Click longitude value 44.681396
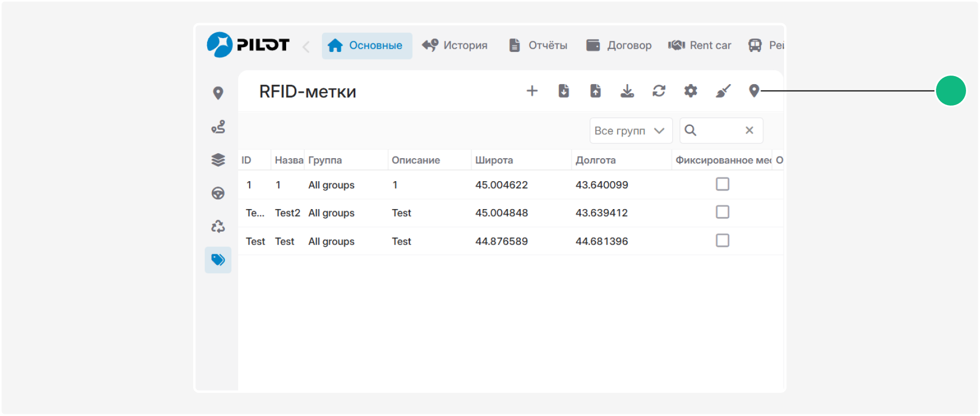 tap(602, 242)
